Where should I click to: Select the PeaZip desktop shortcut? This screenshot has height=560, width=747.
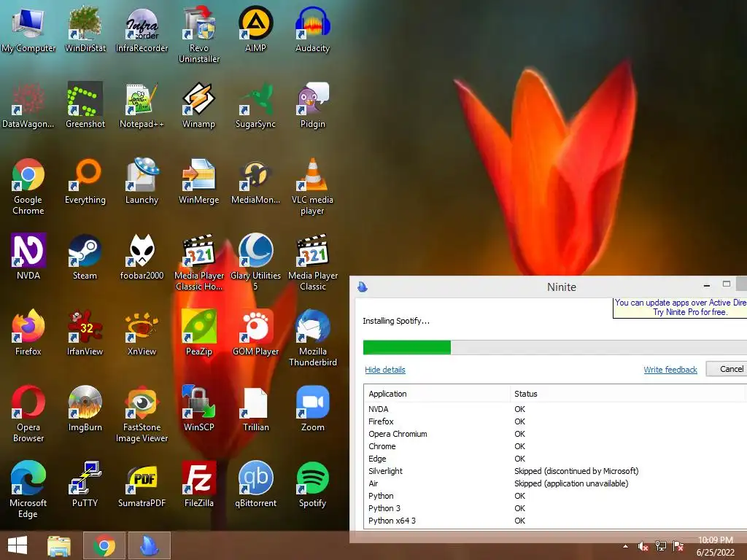(x=198, y=332)
